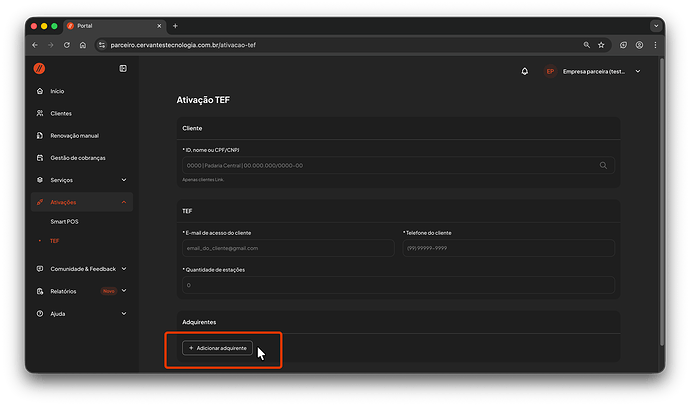Click the client e-mail input field

tap(288, 248)
